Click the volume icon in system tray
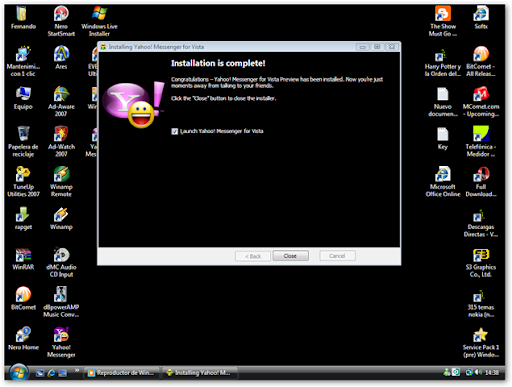Screen dimensions: 512x387 point(478,372)
